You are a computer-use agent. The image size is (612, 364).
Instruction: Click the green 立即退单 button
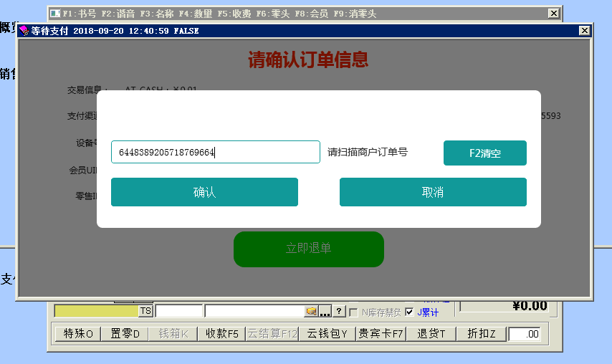[x=308, y=249]
